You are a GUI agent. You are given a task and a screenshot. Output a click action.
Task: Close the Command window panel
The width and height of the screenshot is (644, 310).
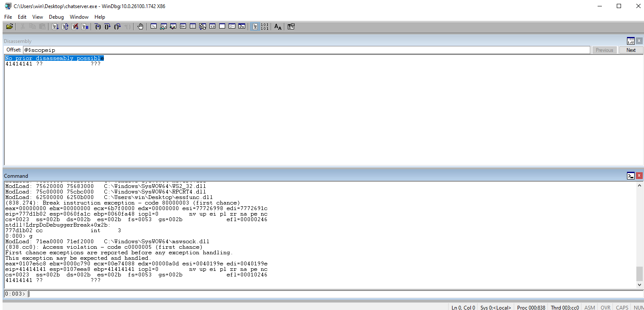[x=639, y=176]
